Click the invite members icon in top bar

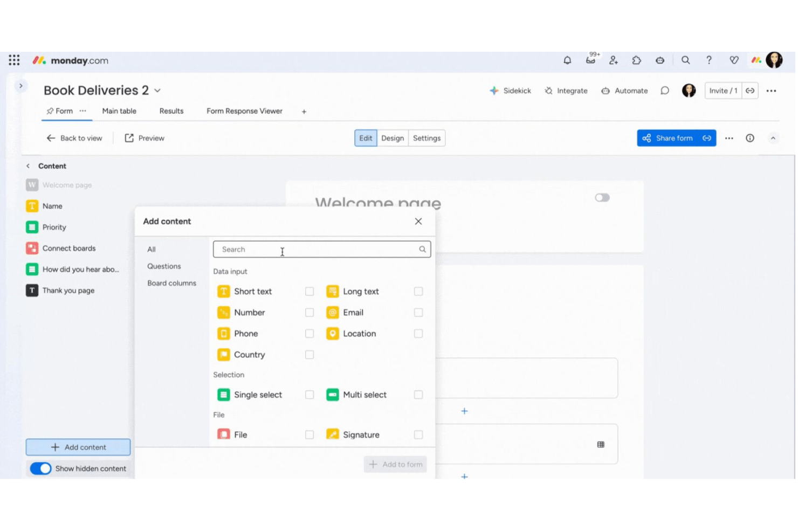614,60
